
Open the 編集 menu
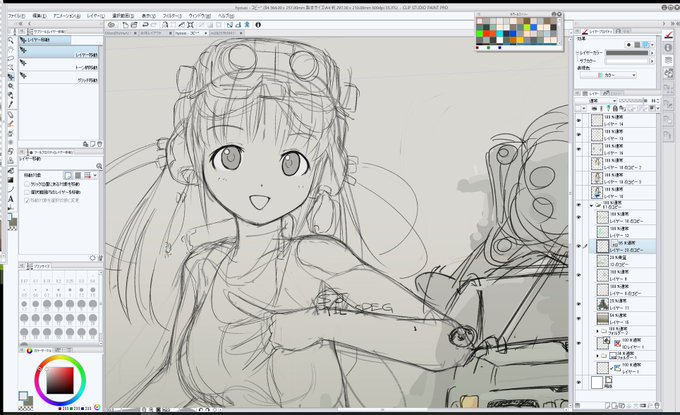point(39,16)
